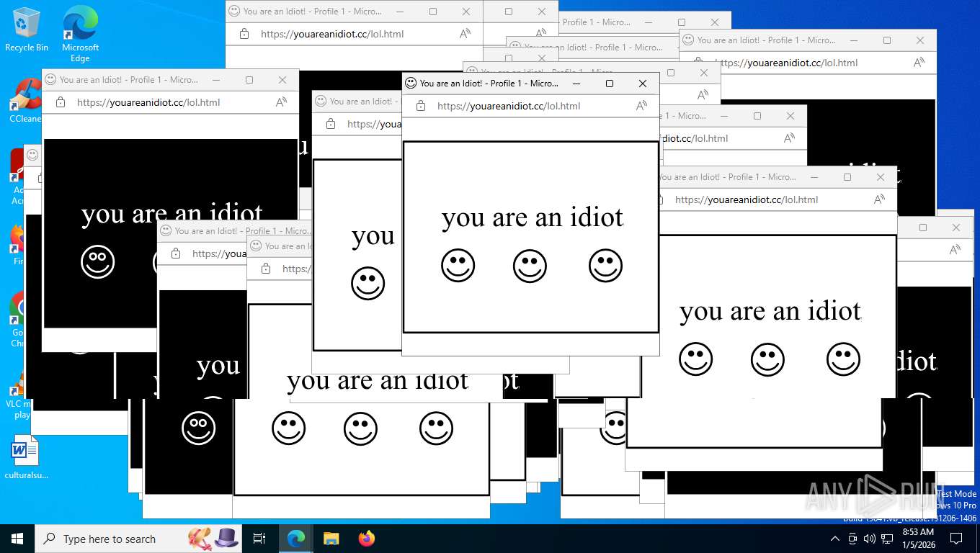Launch Firefox from the taskbar
980x553 pixels.
point(367,539)
